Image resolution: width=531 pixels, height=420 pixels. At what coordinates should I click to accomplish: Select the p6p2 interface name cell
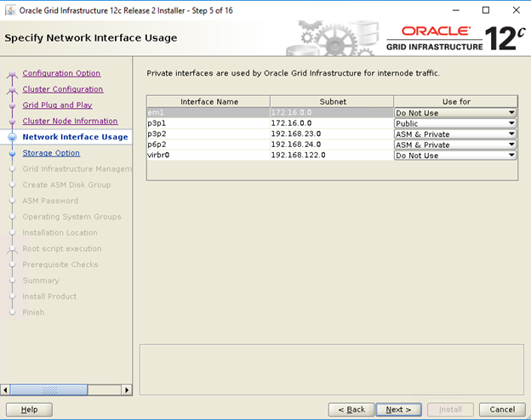[x=208, y=145]
